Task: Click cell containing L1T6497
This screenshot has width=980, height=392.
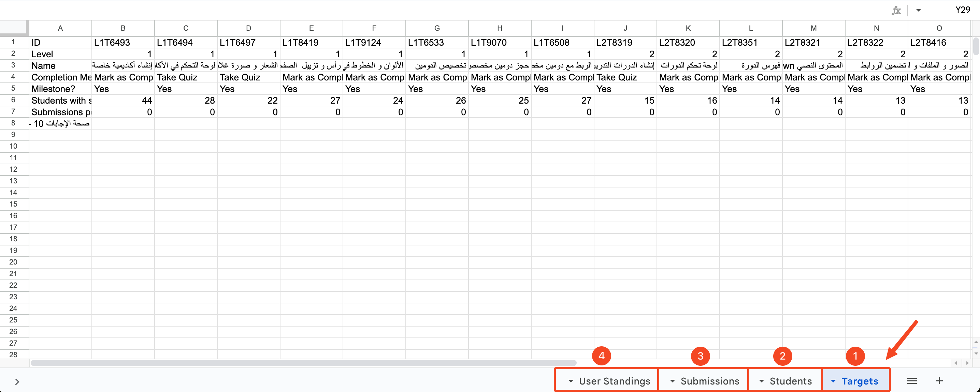Action: (x=248, y=43)
